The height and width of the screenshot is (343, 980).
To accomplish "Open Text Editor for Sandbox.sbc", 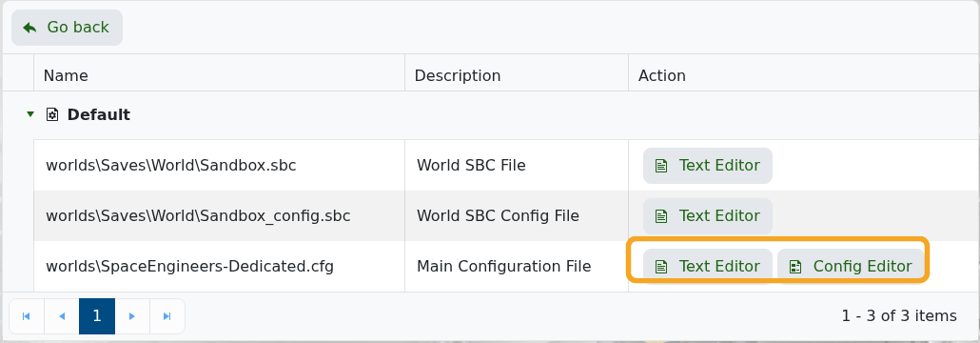I will (708, 166).
